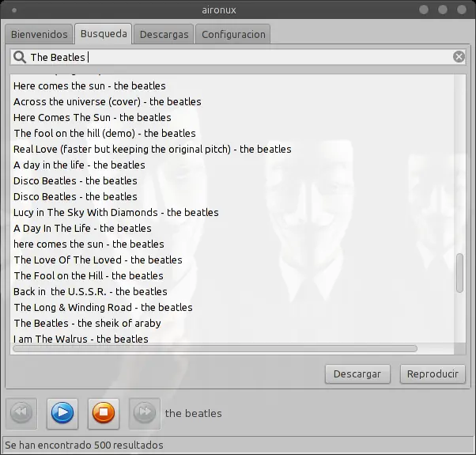Click the blue play button

pyautogui.click(x=62, y=413)
